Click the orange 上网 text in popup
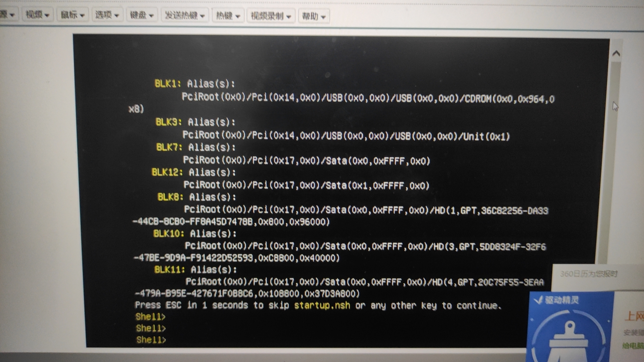 click(634, 316)
